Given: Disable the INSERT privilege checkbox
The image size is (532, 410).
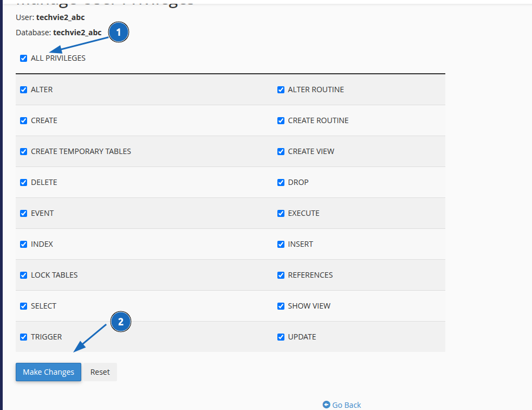Looking at the screenshot, I should coord(281,245).
